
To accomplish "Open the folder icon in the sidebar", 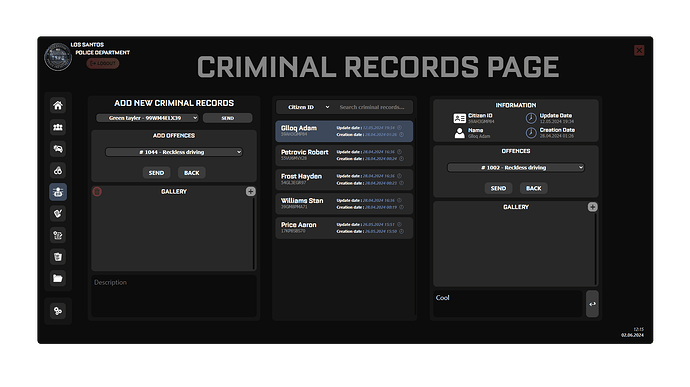I will (x=58, y=278).
